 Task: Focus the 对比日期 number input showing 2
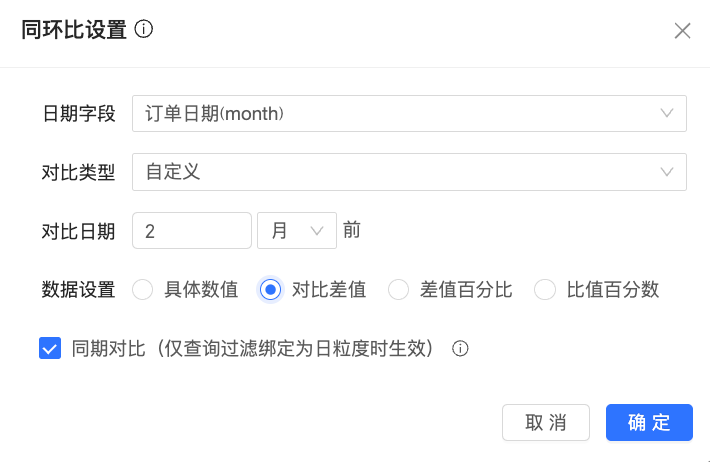pos(192,231)
